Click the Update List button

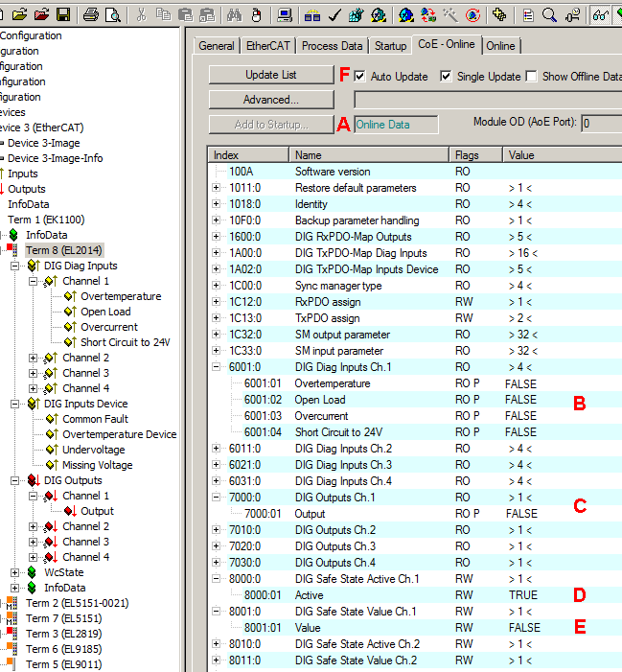click(271, 75)
